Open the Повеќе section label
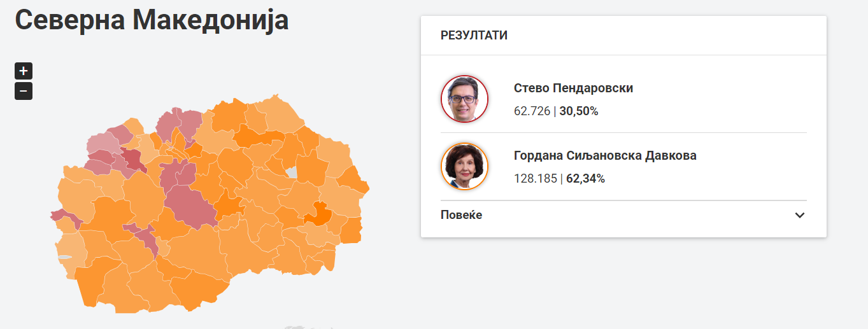 (461, 215)
